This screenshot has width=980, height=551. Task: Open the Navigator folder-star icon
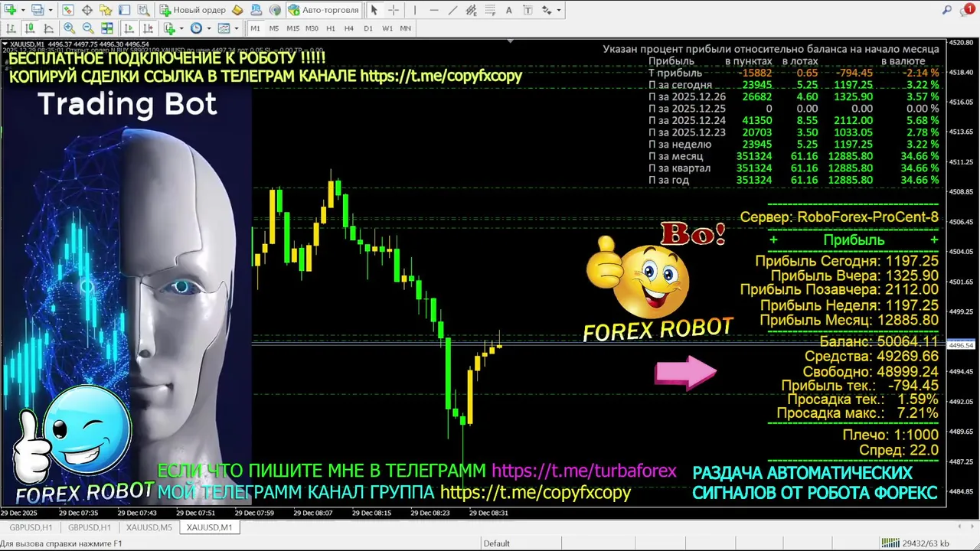coord(106,10)
